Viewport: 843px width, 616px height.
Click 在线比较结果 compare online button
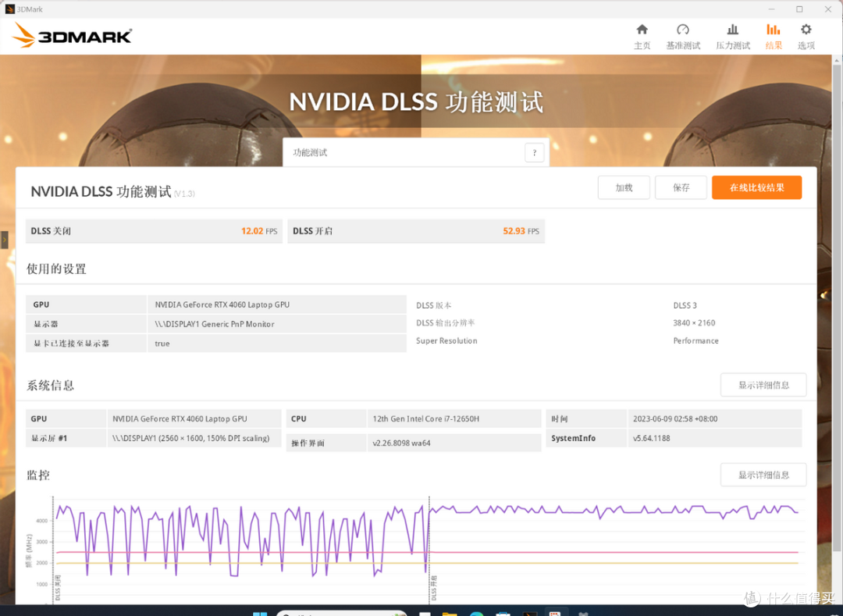(x=756, y=187)
